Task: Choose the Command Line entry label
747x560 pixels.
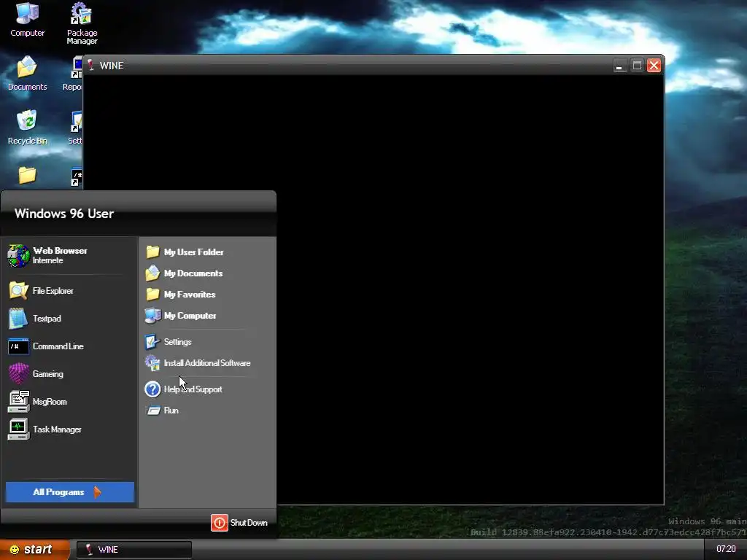Action: 58,346
